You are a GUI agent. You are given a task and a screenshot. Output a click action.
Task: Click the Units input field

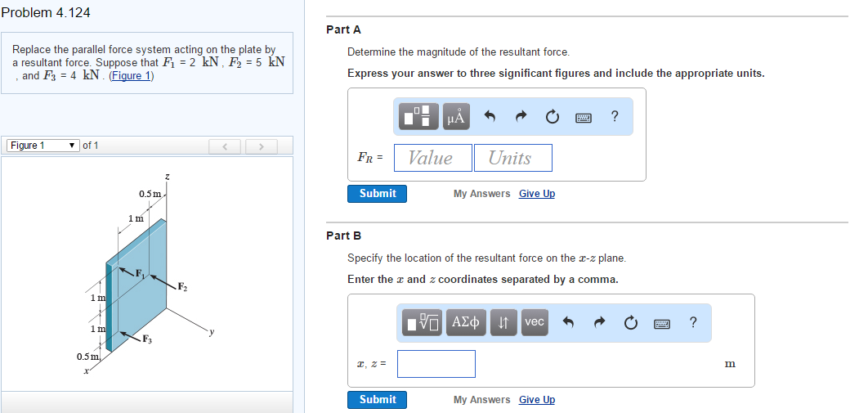[512, 158]
